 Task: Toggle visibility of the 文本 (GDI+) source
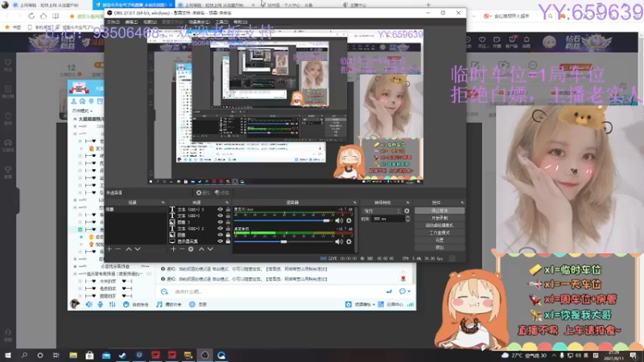pyautogui.click(x=220, y=216)
